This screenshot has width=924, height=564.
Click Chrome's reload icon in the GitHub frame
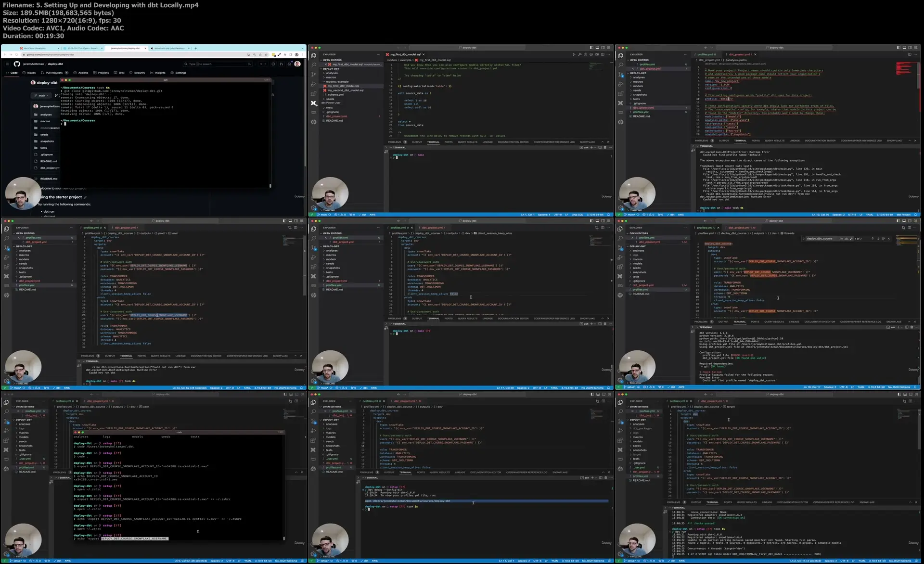[16, 54]
